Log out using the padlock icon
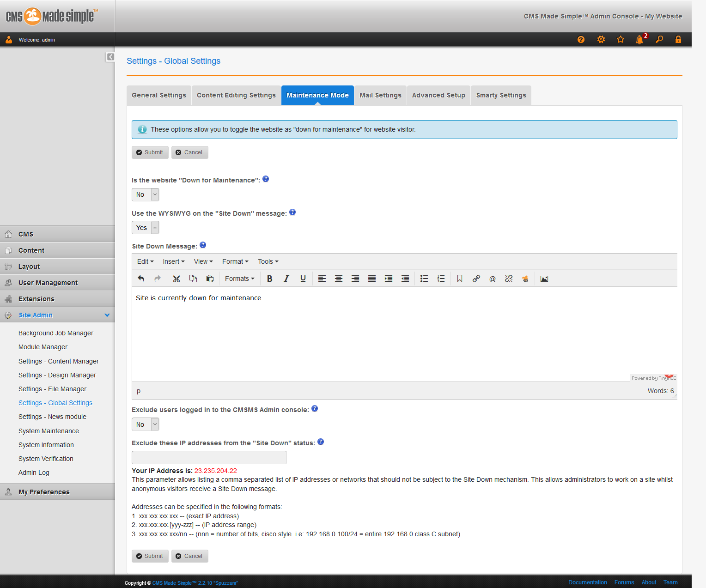706x588 pixels. [678, 39]
